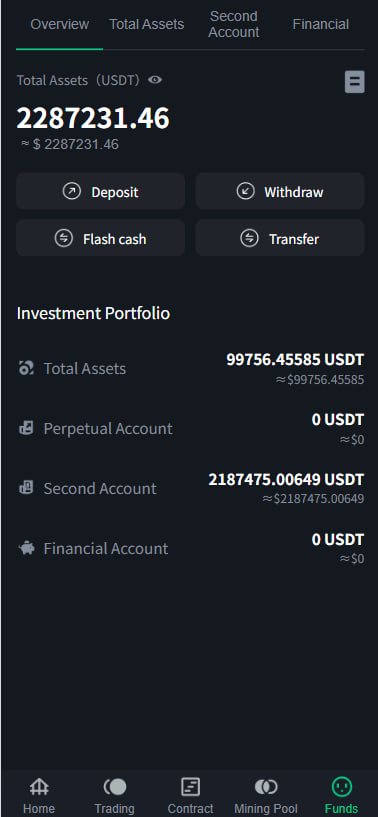Image resolution: width=378 pixels, height=817 pixels.
Task: Tap the Transfer swap icon
Action: (249, 238)
